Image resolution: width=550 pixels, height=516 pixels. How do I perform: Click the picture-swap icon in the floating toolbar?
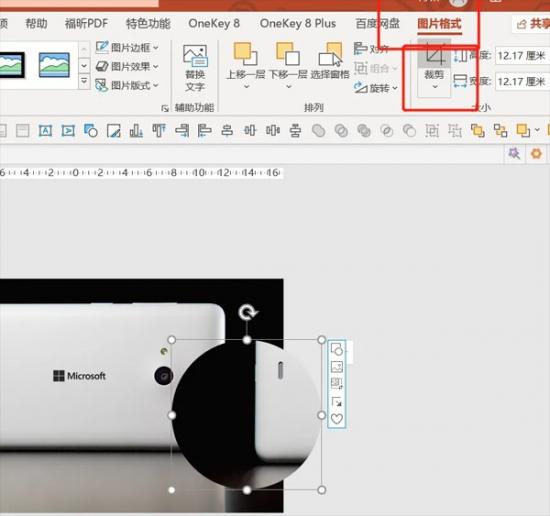[337, 384]
